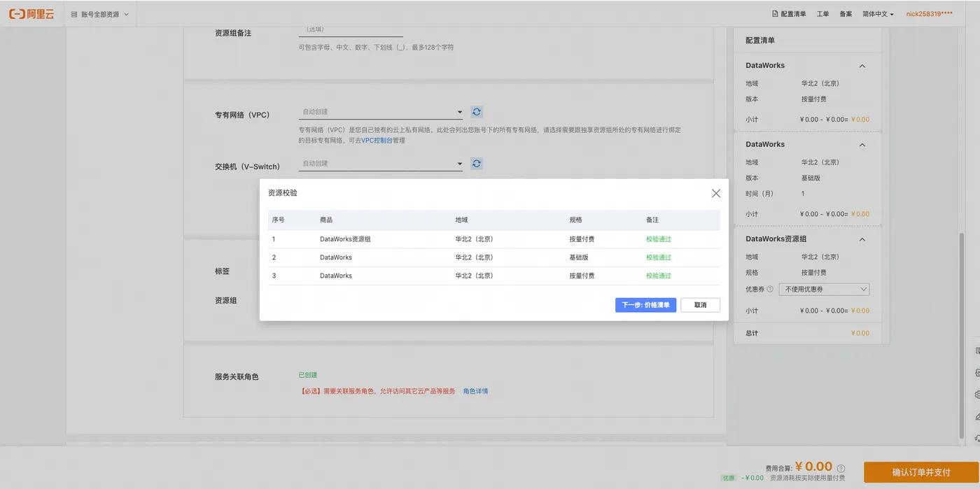Open the 备案 menu item
Viewport: 980px width, 489px height.
846,14
